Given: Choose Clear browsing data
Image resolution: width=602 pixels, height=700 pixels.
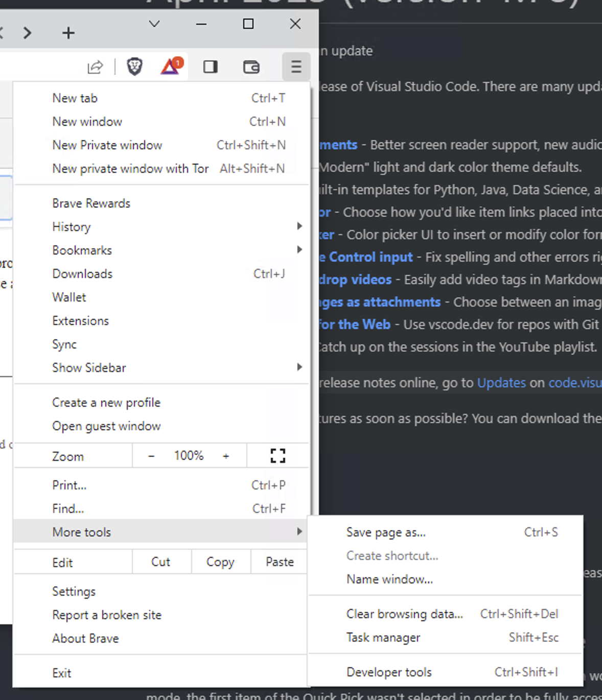Looking at the screenshot, I should (405, 614).
